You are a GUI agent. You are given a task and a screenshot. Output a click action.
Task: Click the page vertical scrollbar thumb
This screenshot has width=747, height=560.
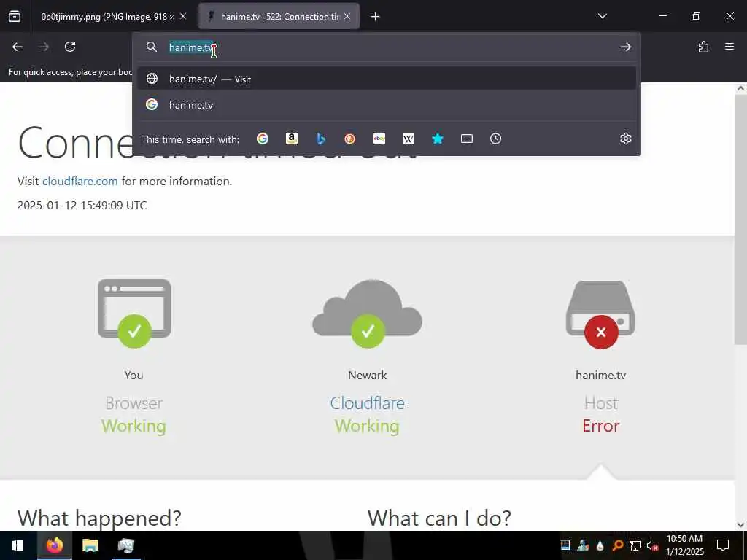coord(740,219)
